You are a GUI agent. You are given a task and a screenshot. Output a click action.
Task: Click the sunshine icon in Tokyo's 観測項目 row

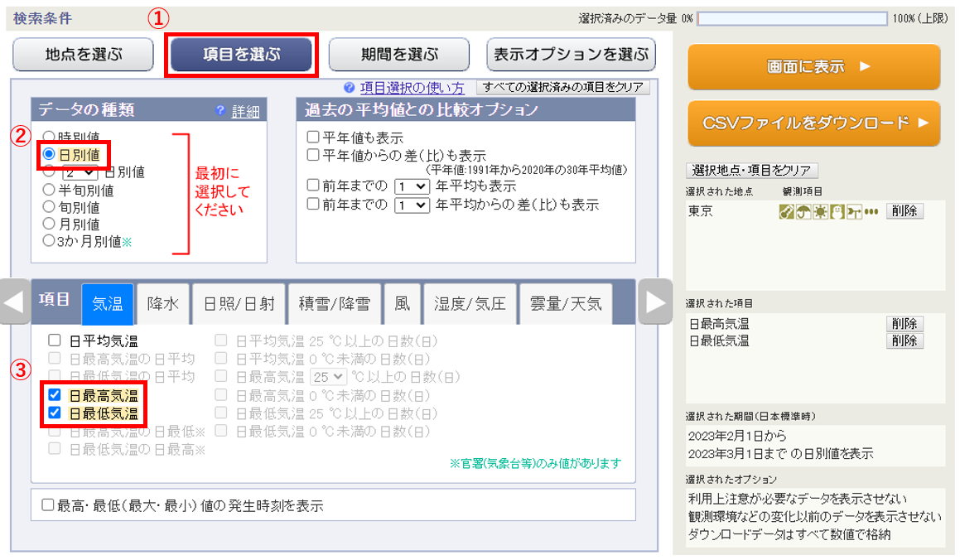(820, 210)
